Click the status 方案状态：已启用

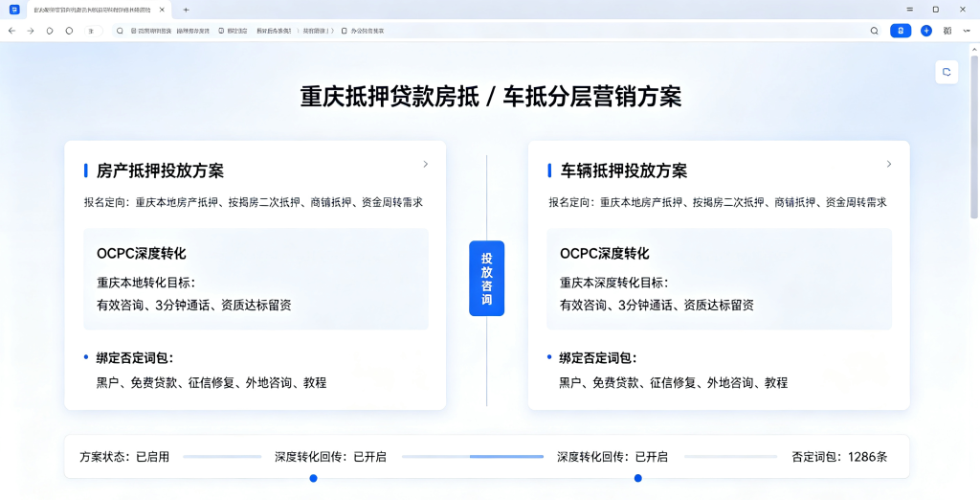(124, 457)
